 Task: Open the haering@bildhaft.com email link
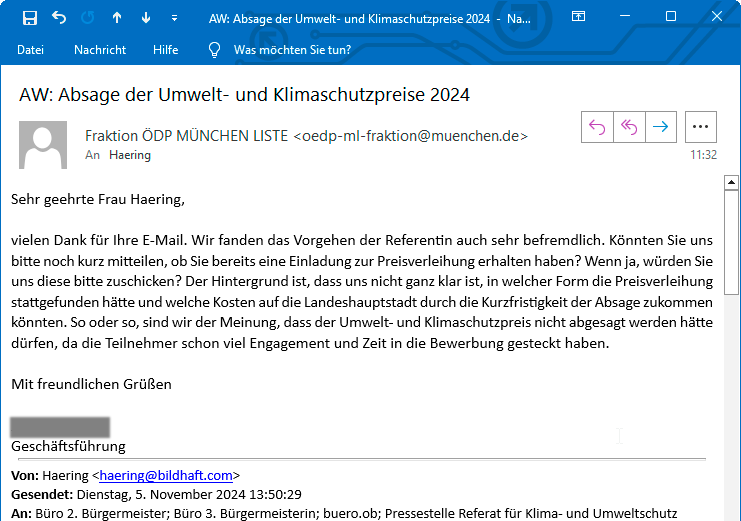[x=166, y=475]
